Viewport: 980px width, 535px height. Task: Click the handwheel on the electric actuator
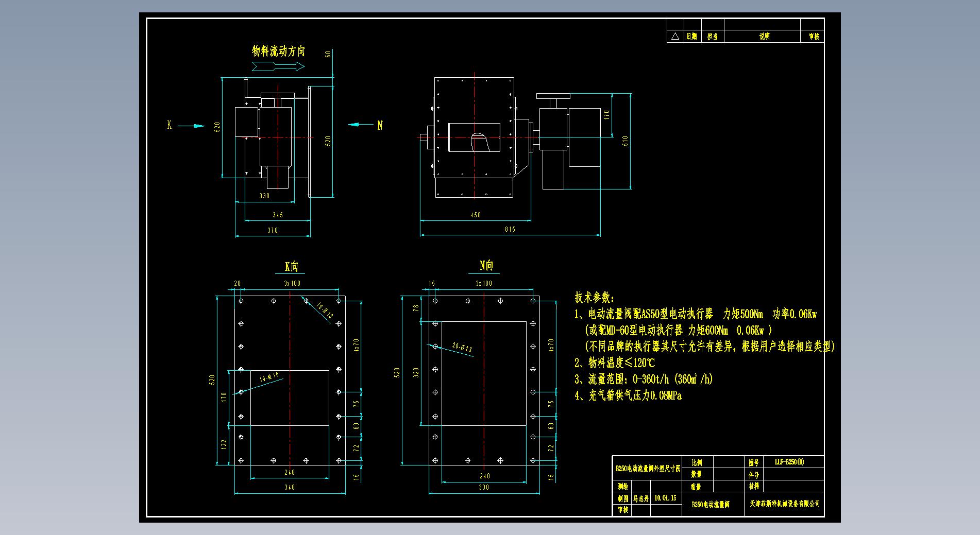pyautogui.click(x=553, y=96)
